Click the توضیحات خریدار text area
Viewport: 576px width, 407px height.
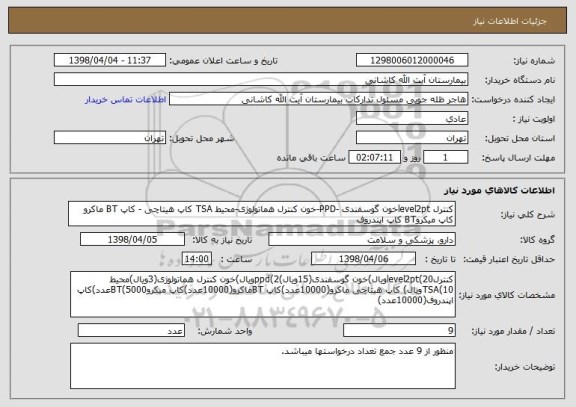point(263,366)
